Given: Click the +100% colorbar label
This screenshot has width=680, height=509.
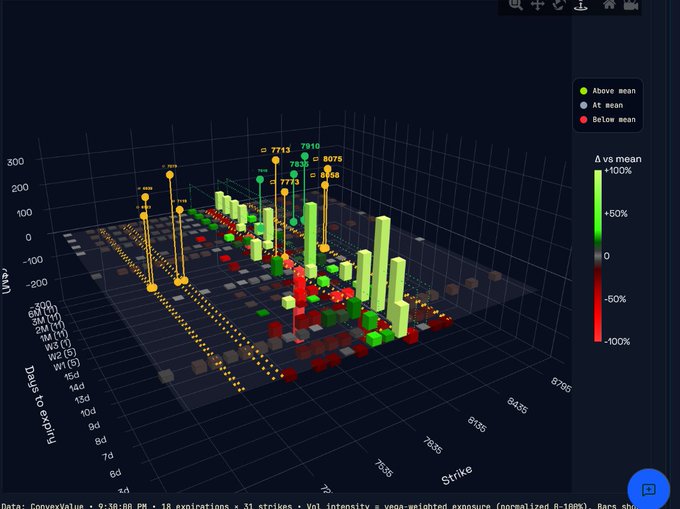Looking at the screenshot, I should pos(618,170).
